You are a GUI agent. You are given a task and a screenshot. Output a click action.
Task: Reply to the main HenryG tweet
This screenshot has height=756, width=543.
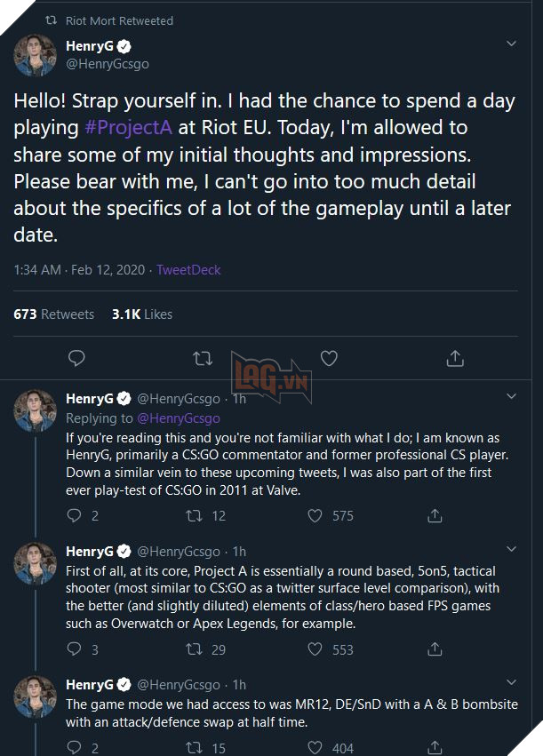tap(77, 358)
